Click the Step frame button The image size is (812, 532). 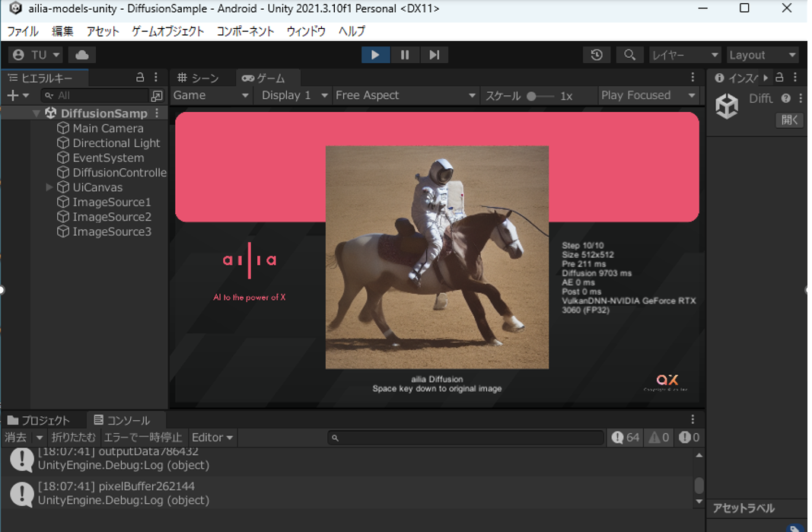click(434, 55)
